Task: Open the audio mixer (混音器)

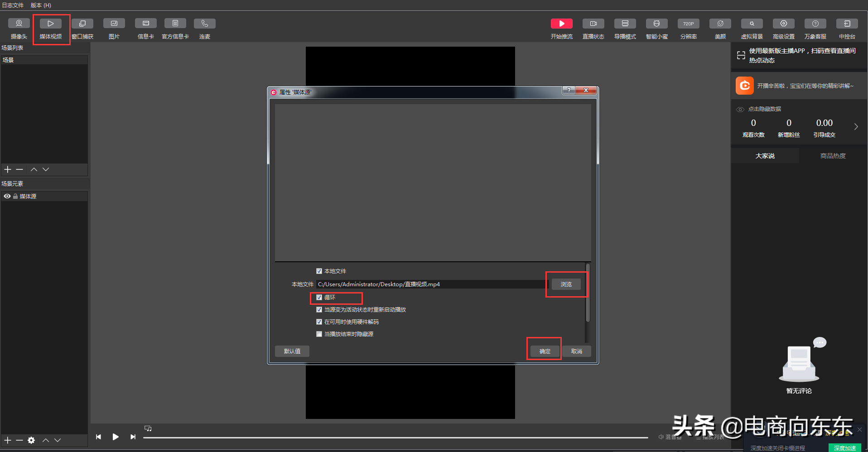Action: point(670,437)
